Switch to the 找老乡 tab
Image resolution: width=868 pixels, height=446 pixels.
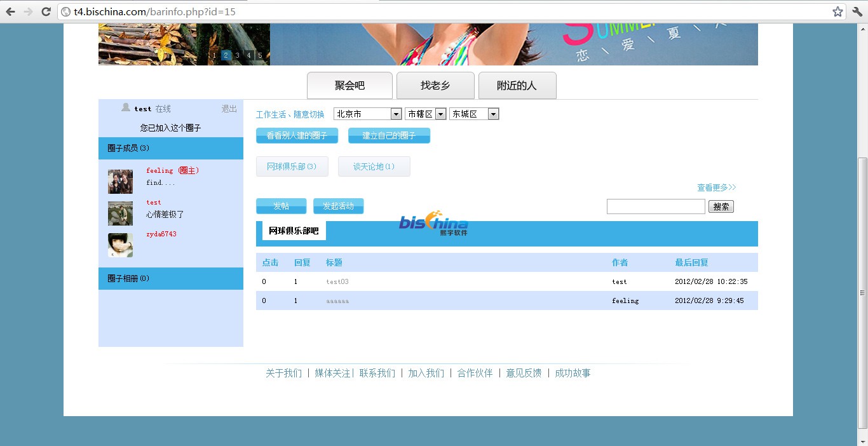click(435, 86)
